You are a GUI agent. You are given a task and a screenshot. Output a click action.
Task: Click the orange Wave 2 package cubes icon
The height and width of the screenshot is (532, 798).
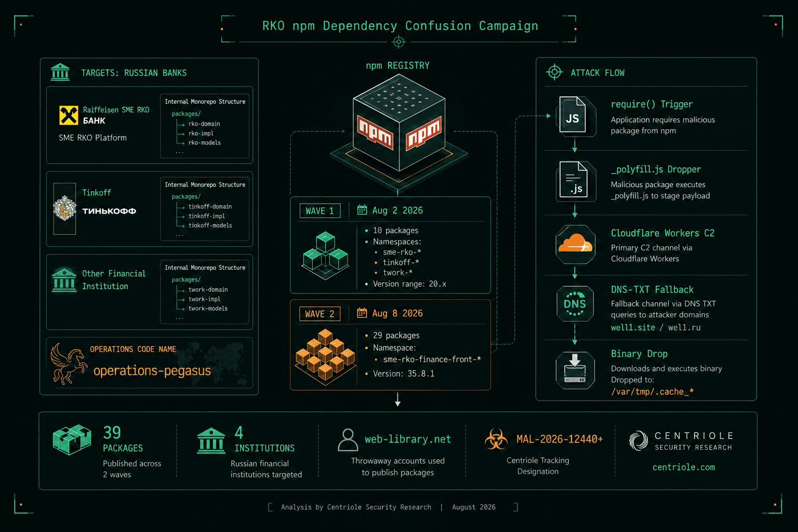325,357
